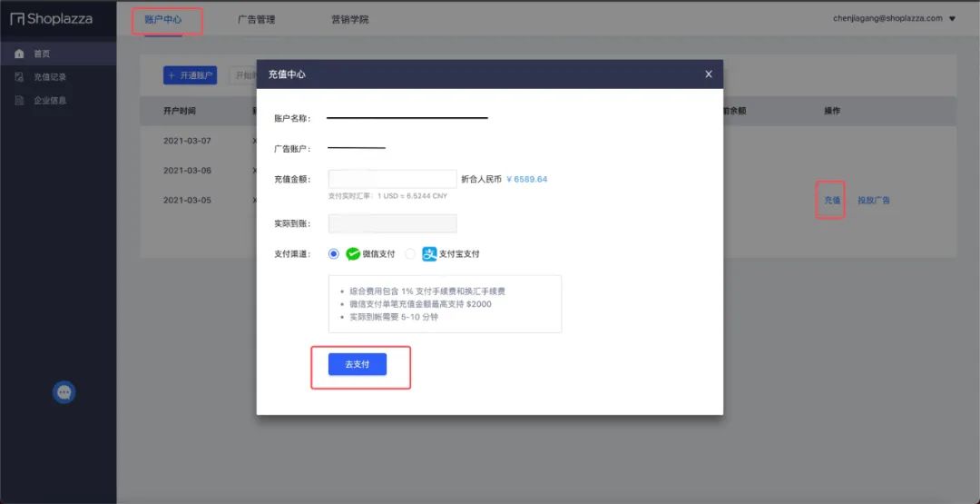Switch to 广告管理 tab
This screenshot has width=980, height=504.
[256, 19]
